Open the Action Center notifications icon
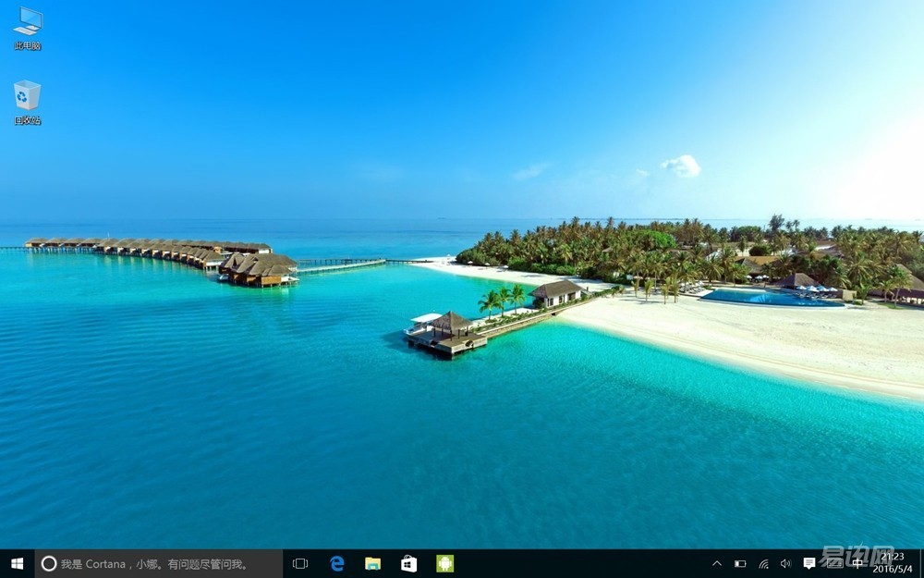The height and width of the screenshot is (578, 924). tap(809, 564)
